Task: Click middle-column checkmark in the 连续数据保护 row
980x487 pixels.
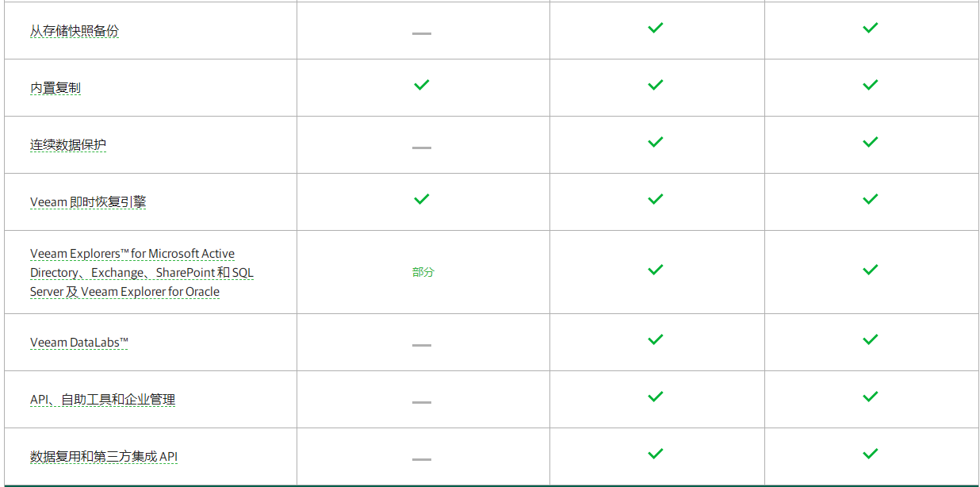Action: tap(655, 142)
